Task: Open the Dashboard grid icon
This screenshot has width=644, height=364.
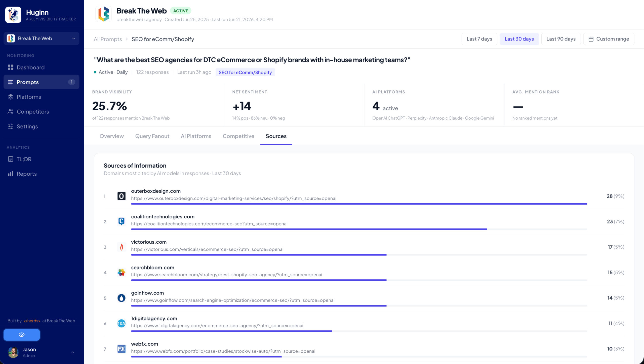Action: (11, 67)
